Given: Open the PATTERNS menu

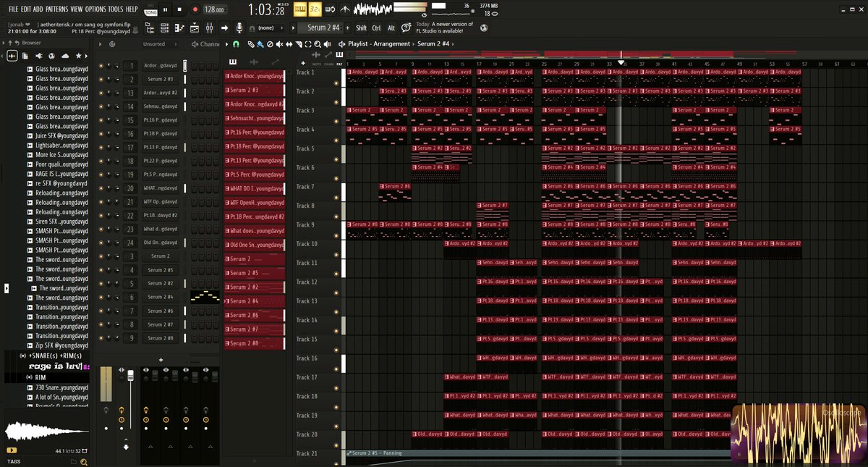Looking at the screenshot, I should coord(56,9).
